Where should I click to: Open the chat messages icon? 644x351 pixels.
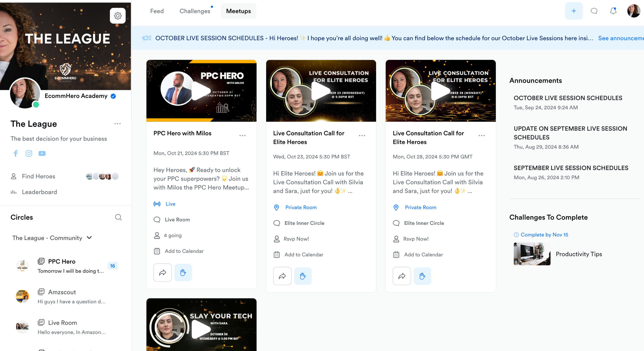(594, 11)
